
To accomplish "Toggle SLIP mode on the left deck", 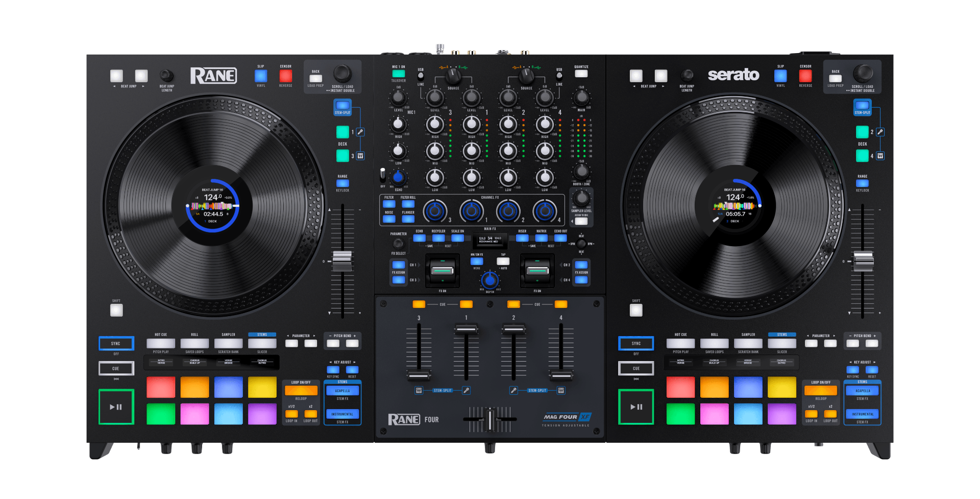I will pyautogui.click(x=260, y=75).
